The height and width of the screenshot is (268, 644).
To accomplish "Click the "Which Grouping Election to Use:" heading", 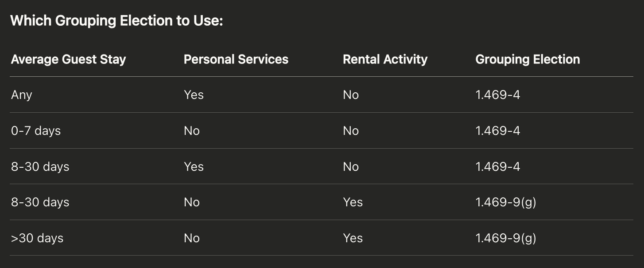I will tap(116, 21).
